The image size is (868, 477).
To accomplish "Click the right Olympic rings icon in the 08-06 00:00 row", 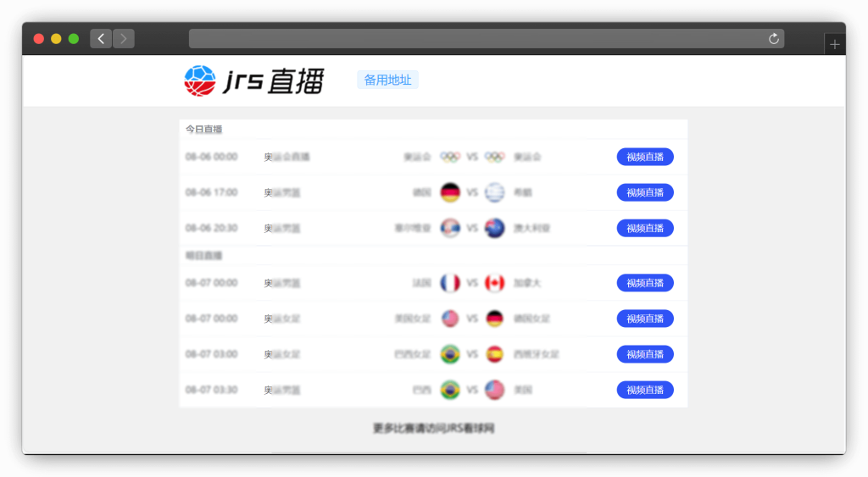I will (x=494, y=157).
